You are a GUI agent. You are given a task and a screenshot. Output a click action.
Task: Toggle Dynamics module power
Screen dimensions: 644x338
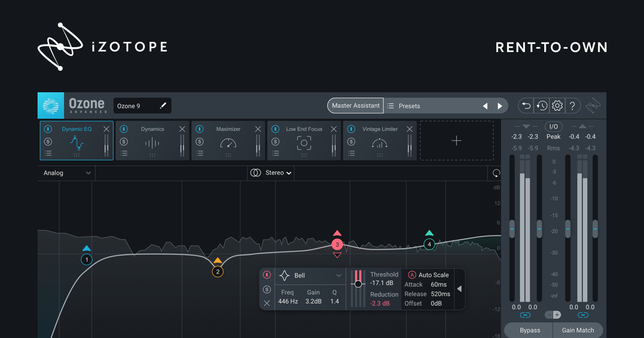pos(124,129)
